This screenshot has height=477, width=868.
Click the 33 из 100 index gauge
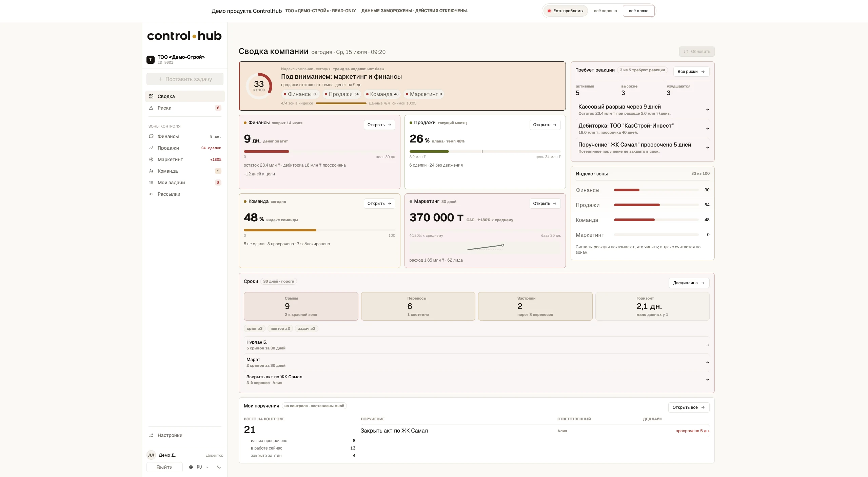pos(259,86)
